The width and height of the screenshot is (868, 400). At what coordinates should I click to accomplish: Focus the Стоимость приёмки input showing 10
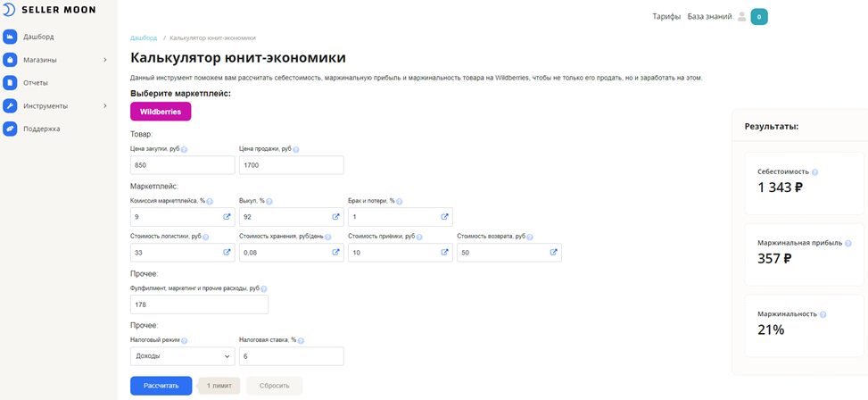click(401, 253)
